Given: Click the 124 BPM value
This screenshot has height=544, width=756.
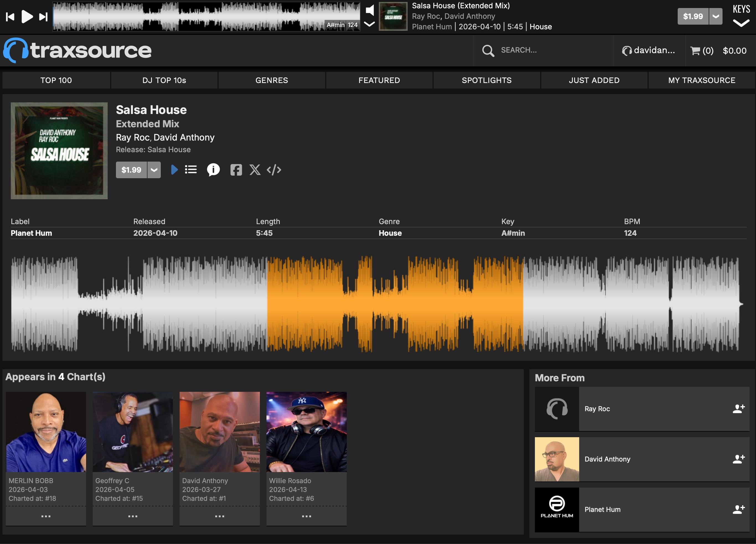Looking at the screenshot, I should [x=630, y=233].
